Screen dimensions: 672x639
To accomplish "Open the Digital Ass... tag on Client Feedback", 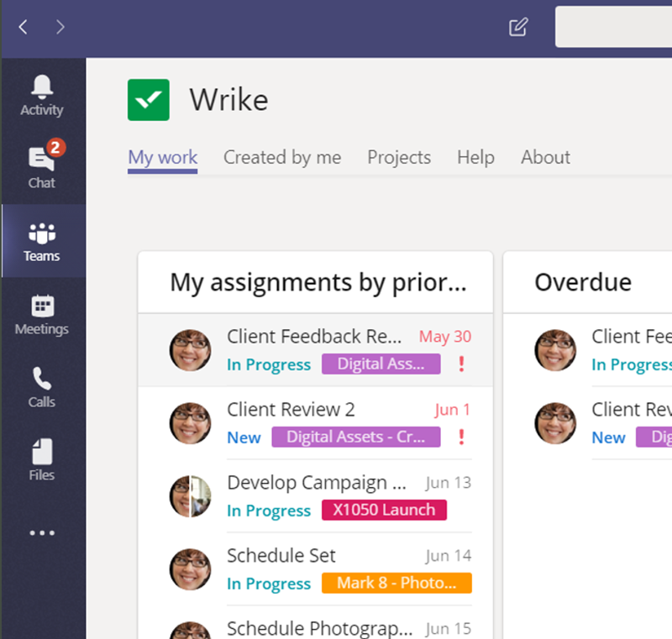I will [381, 364].
